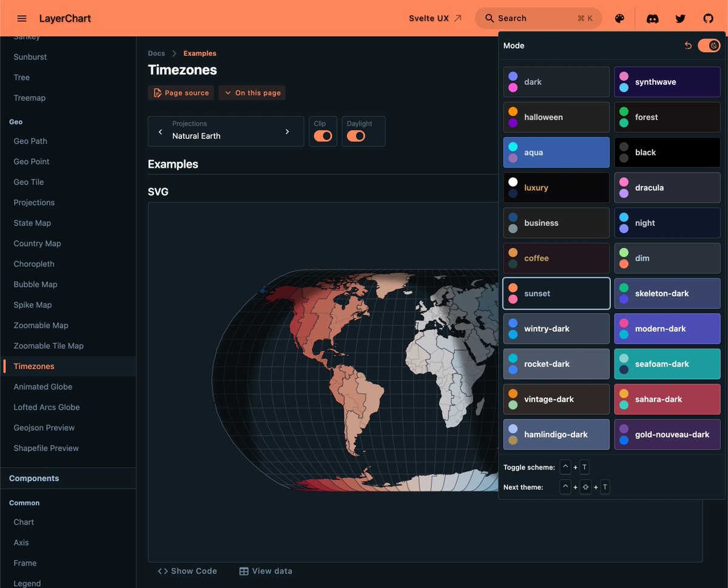Toggle the dark/light Mode switch
This screenshot has height=588, width=728.
709,46
